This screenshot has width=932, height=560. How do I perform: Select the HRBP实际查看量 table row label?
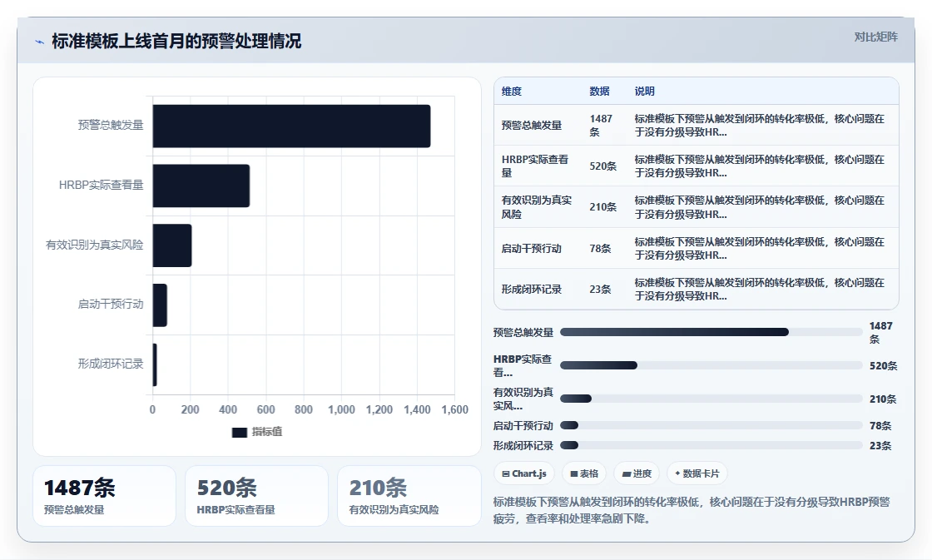pyautogui.click(x=535, y=166)
